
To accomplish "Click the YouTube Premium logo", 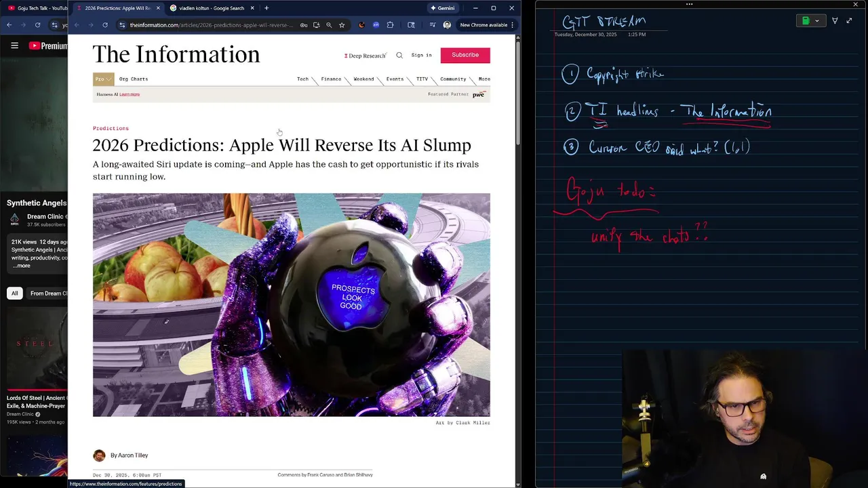I will pyautogui.click(x=48, y=45).
